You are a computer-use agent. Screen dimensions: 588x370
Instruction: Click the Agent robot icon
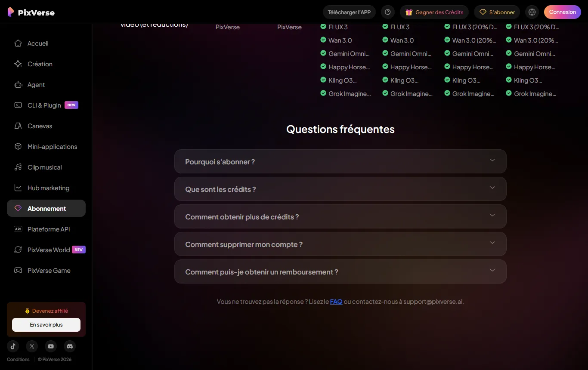point(18,85)
